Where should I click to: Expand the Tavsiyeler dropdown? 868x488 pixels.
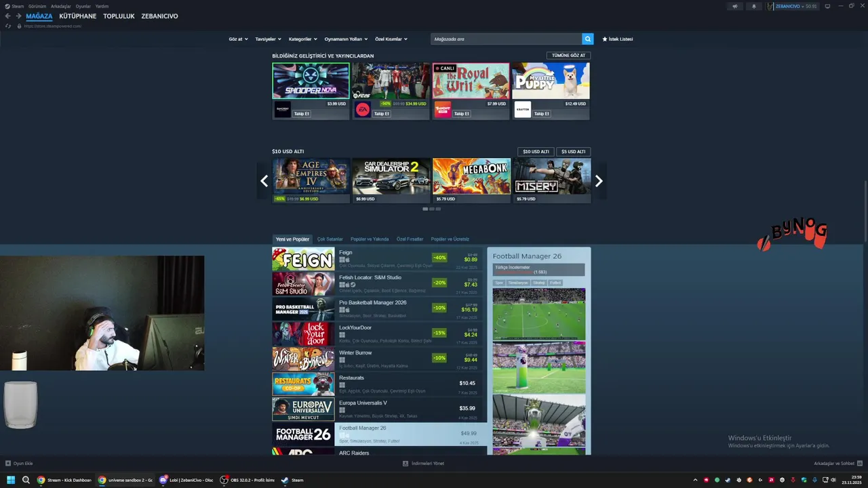coord(268,39)
